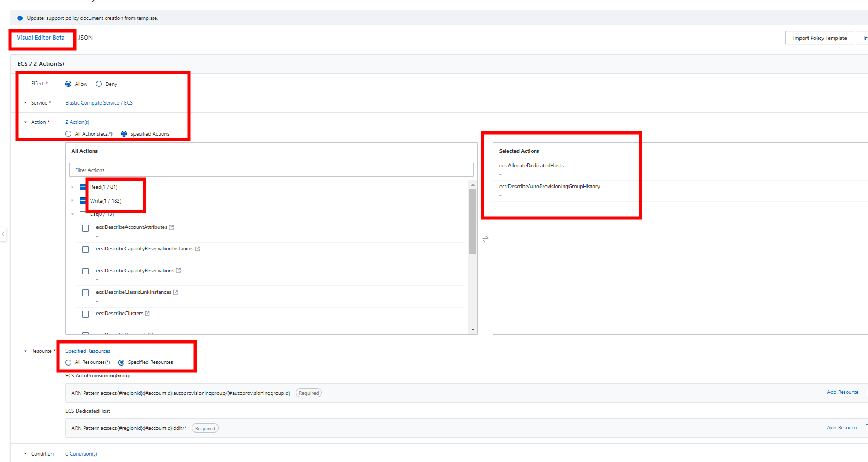The height and width of the screenshot is (462, 868).
Task: Expand the Service row arrow
Action: click(x=25, y=103)
